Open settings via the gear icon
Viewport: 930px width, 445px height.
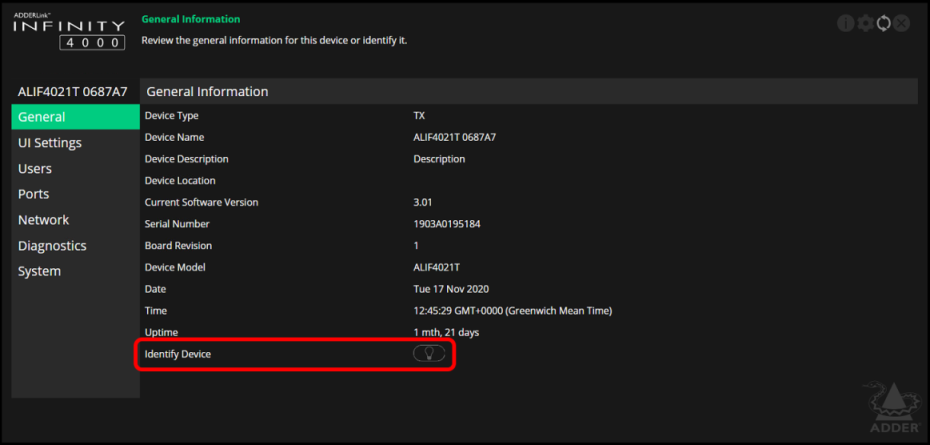[865, 23]
